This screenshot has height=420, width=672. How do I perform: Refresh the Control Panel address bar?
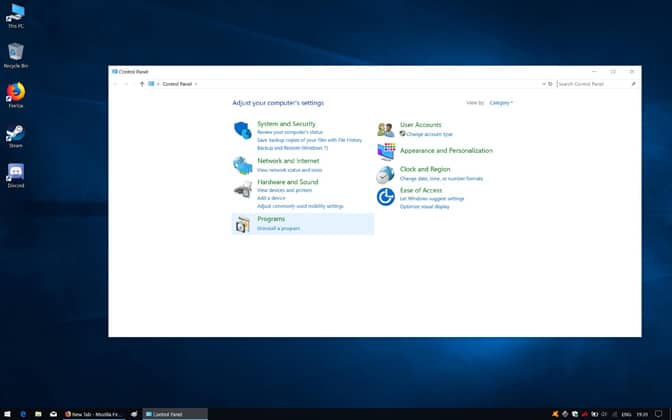(550, 84)
